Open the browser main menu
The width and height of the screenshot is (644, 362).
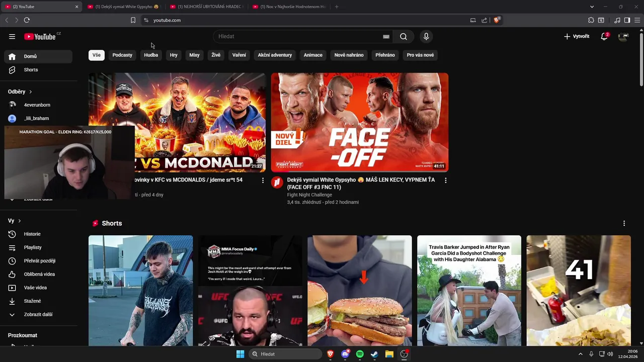tap(637, 20)
